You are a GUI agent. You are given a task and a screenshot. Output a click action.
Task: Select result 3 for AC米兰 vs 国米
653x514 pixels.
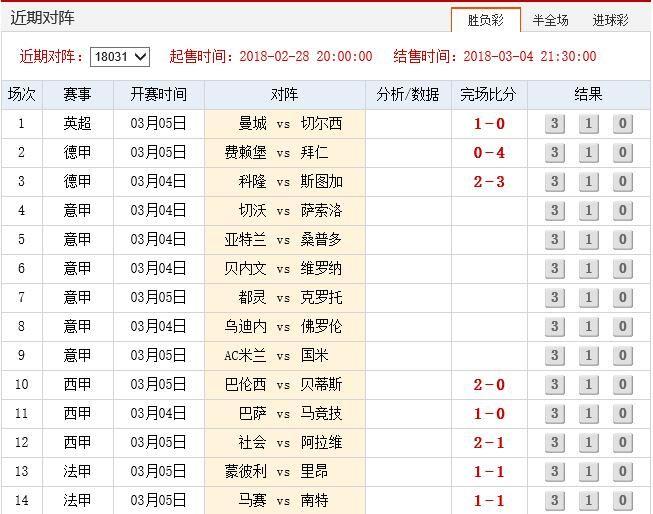click(555, 356)
